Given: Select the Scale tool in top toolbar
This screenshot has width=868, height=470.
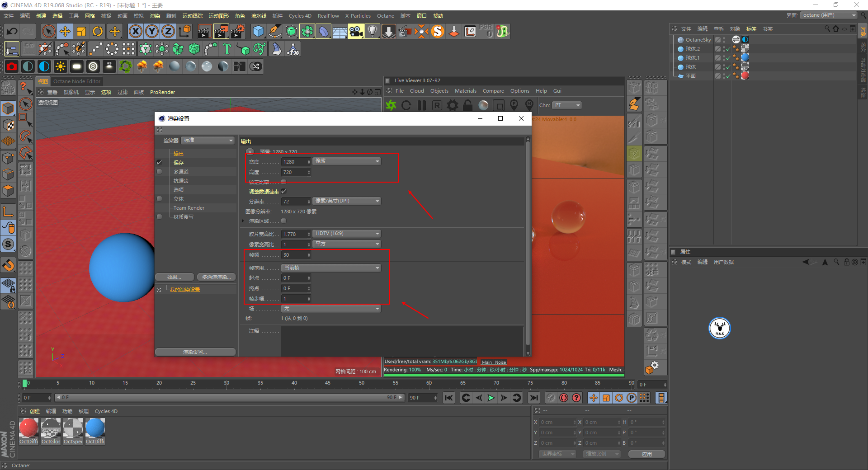Looking at the screenshot, I should (x=81, y=31).
